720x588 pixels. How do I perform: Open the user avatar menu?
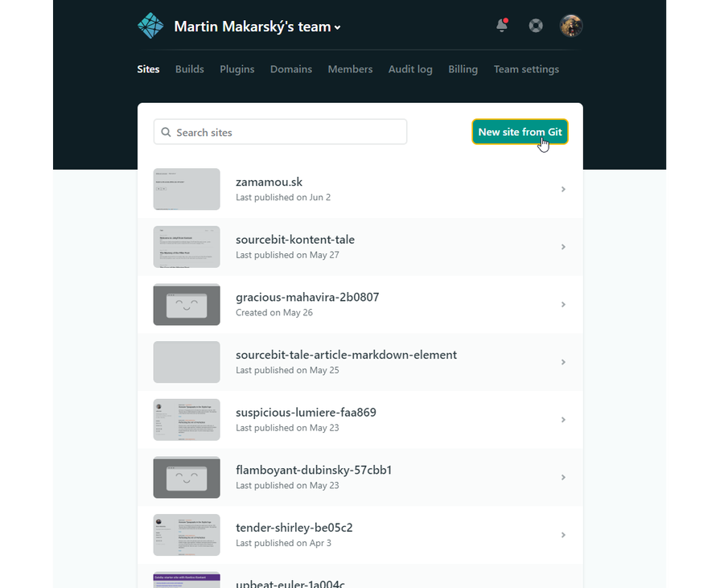(x=570, y=26)
